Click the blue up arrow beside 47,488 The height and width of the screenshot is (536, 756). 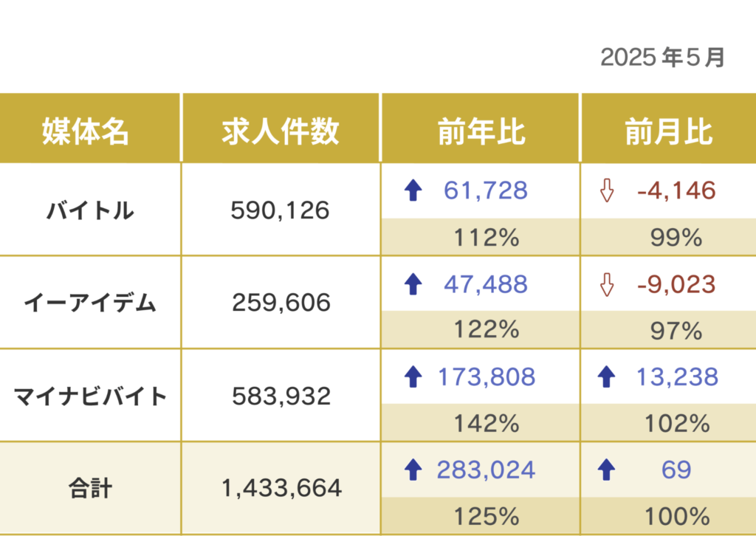click(x=413, y=284)
